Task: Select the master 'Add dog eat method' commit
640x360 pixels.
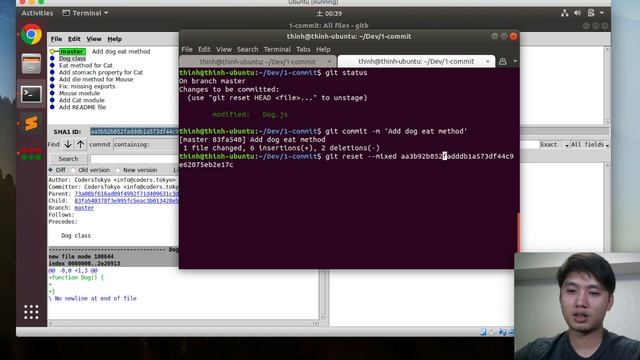Action: click(121, 51)
